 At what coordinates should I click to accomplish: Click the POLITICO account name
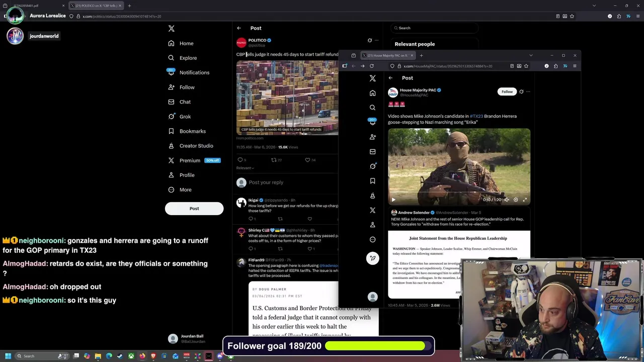coord(257,40)
